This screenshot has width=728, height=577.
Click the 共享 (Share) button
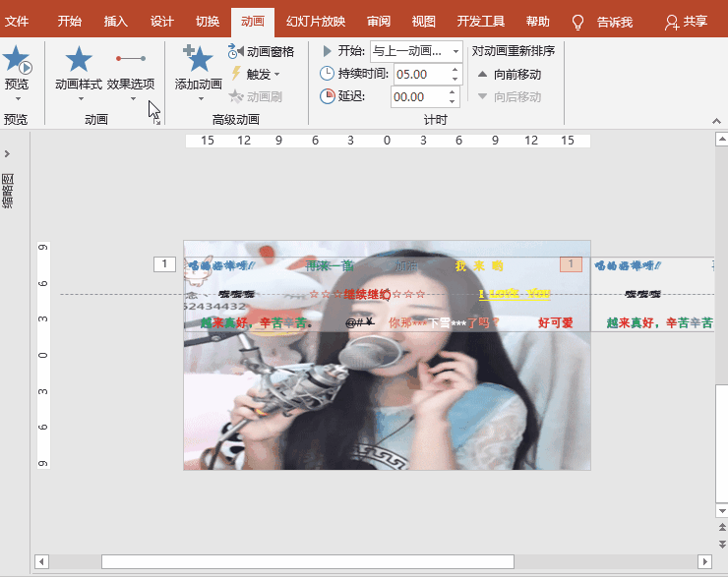point(687,22)
